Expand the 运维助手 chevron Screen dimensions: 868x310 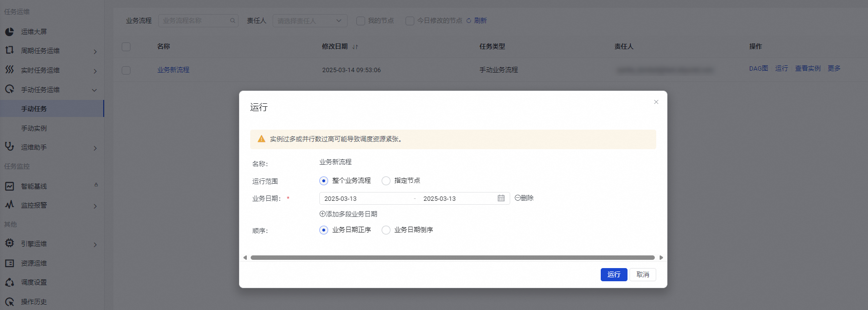(x=95, y=148)
